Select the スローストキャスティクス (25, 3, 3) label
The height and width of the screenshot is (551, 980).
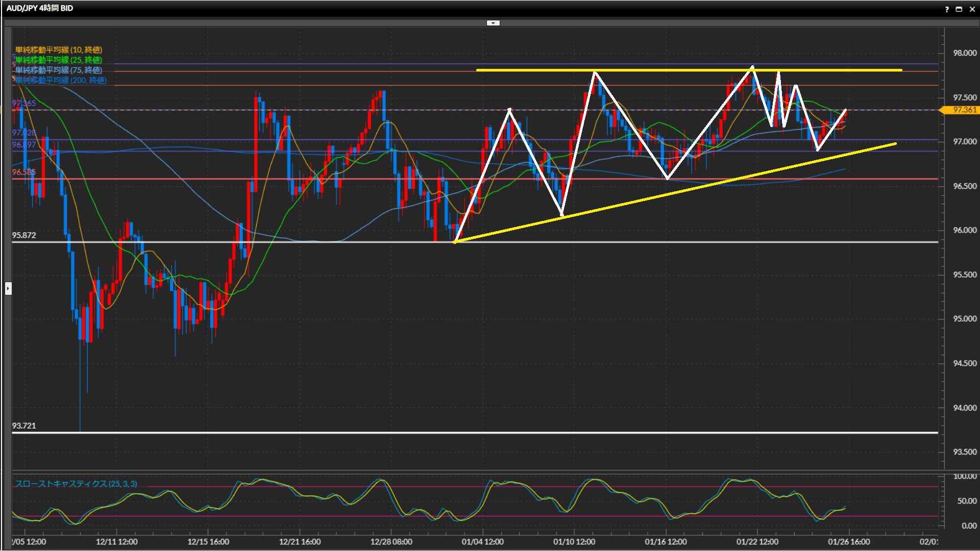(x=76, y=484)
